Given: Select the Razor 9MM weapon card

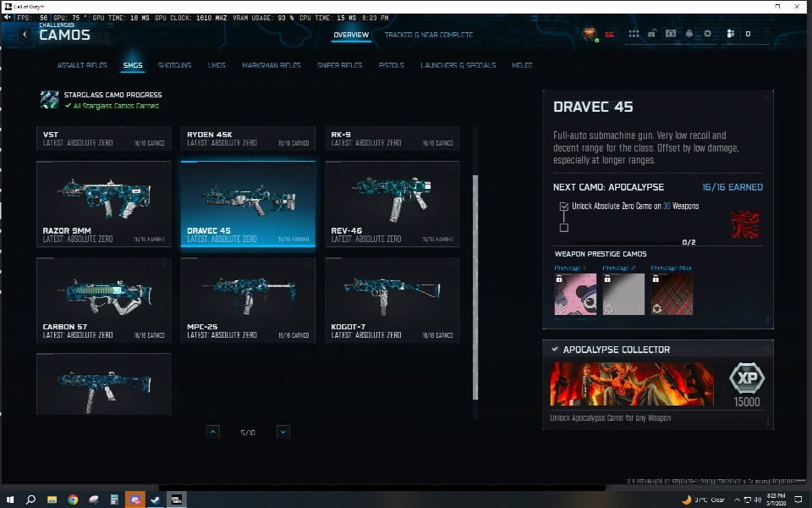Looking at the screenshot, I should [x=103, y=204].
